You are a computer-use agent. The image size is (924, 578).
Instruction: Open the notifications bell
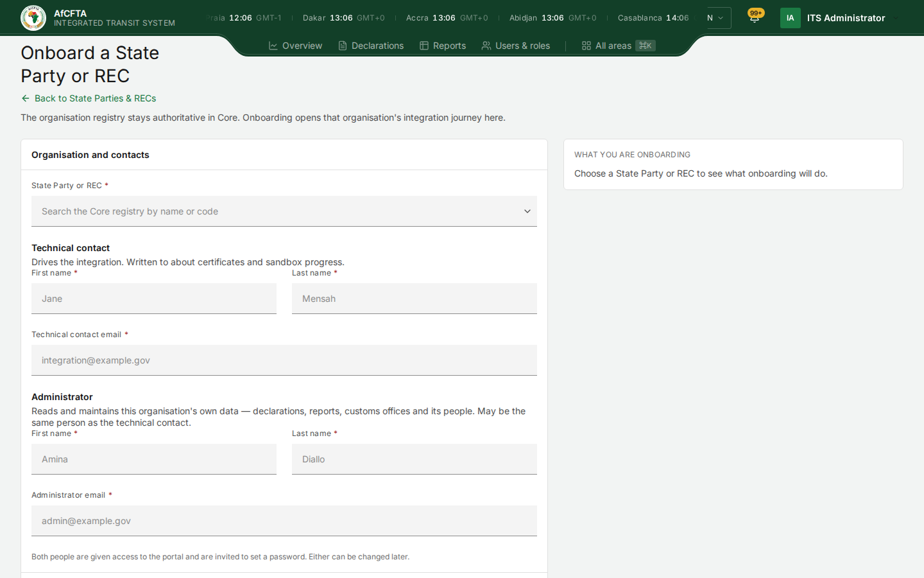coord(755,18)
